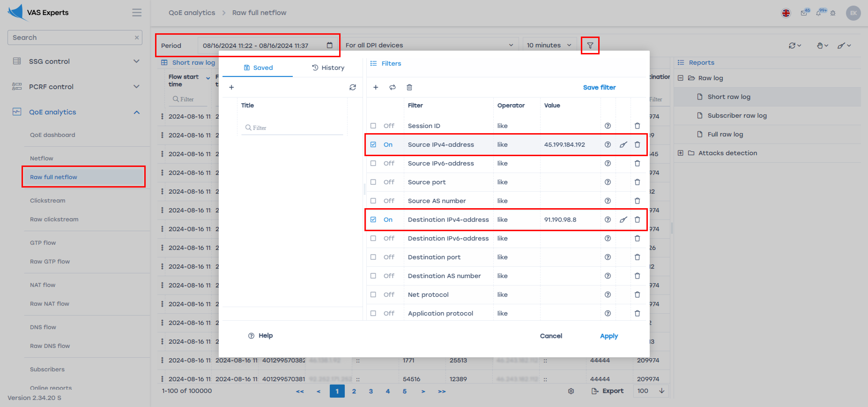
Task: Open the calendar picker for Period
Action: tap(329, 45)
